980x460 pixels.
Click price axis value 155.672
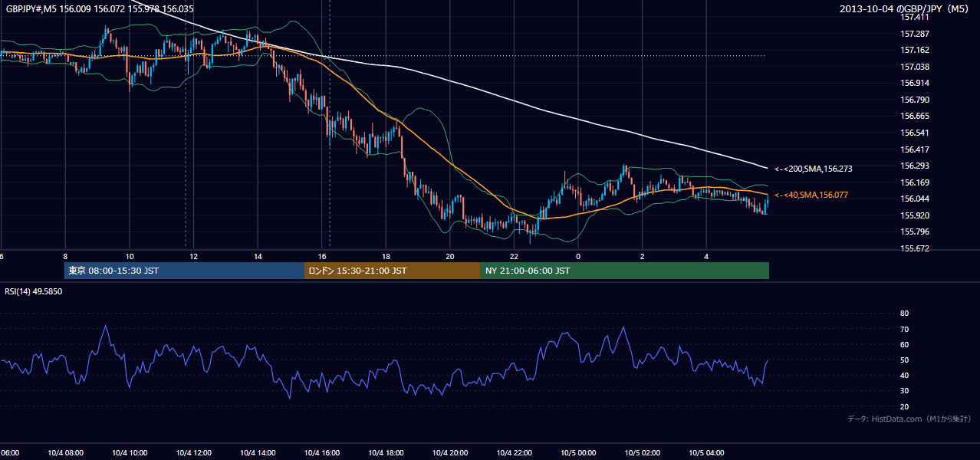(x=915, y=248)
